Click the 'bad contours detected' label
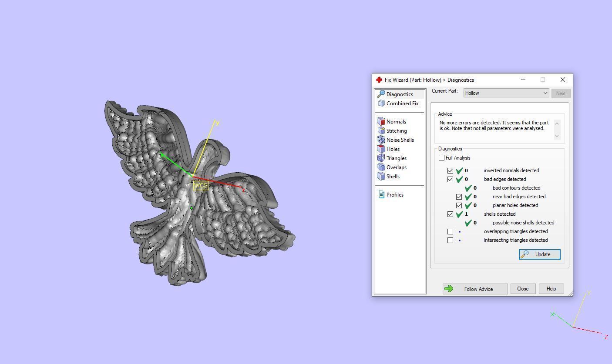Screen dimensions: 612x364 [x=516, y=188]
